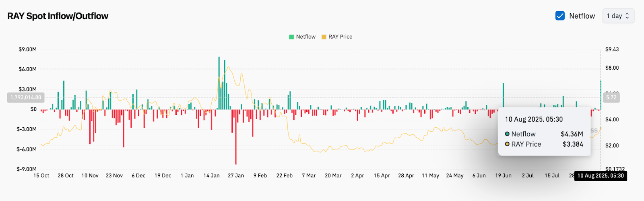Click the 15 Oct x-axis date label
This screenshot has width=644, height=201.
coord(41,176)
